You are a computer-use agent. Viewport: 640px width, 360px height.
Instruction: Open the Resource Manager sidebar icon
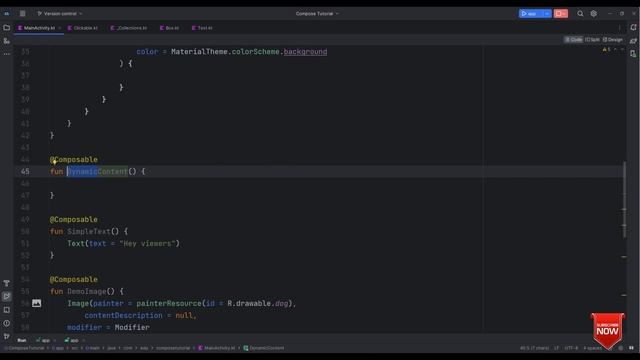[x=7, y=41]
